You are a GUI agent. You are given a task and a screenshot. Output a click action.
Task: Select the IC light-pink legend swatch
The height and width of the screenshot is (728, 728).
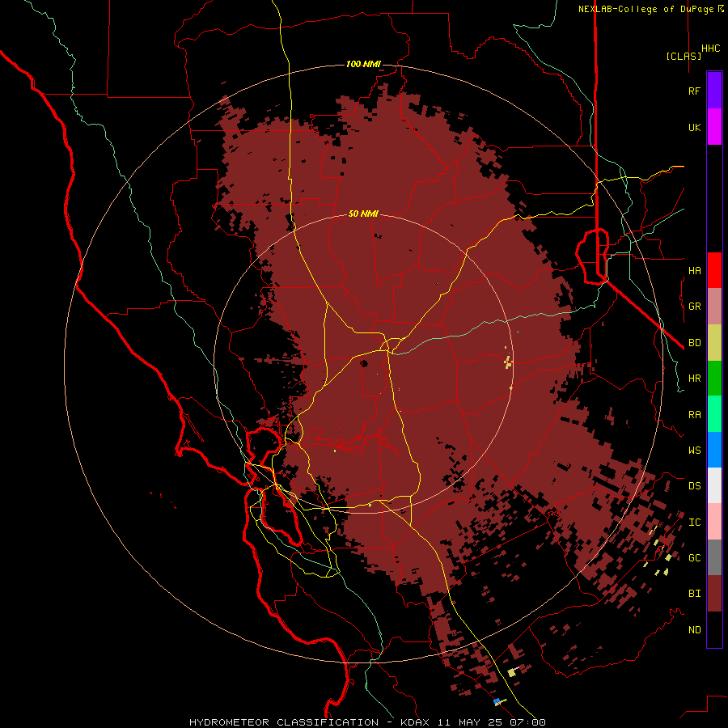point(714,522)
